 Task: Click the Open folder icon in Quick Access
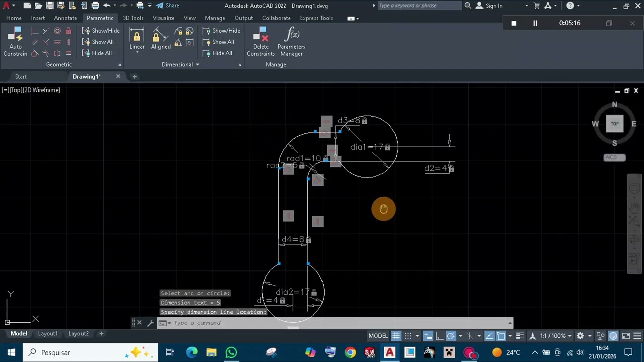[x=38, y=6]
